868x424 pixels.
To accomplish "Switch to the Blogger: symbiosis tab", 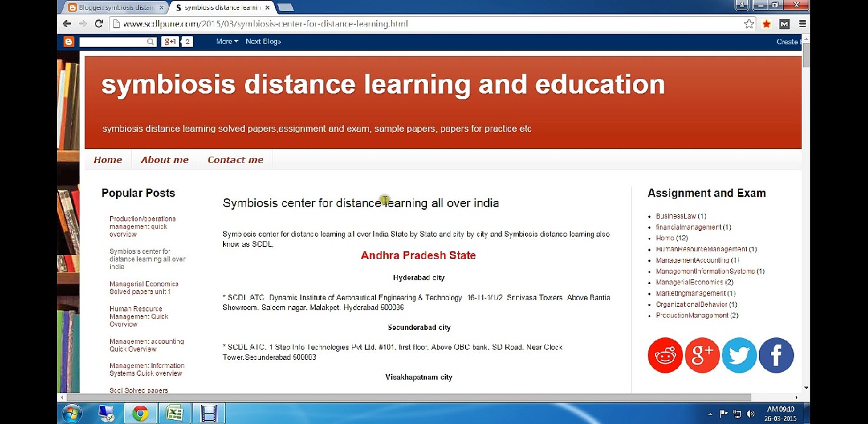I will point(116,8).
